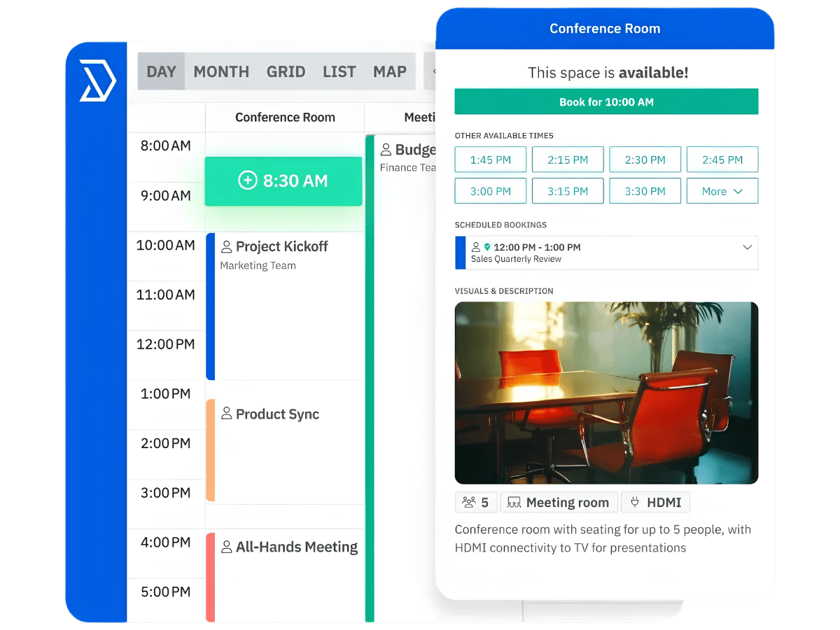Click Book for 10:00 AM button
This screenshot has height=630, width=840.
click(606, 101)
